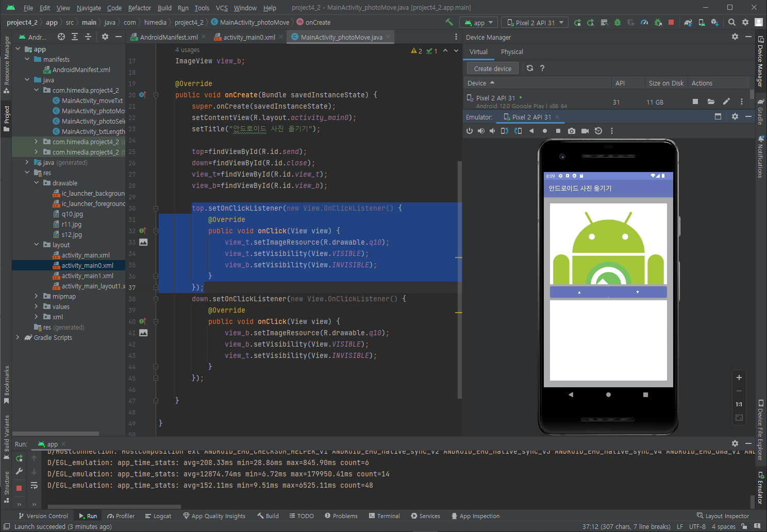Open the Layout Inspector
Viewport: 767px width, 532px height.
(723, 516)
